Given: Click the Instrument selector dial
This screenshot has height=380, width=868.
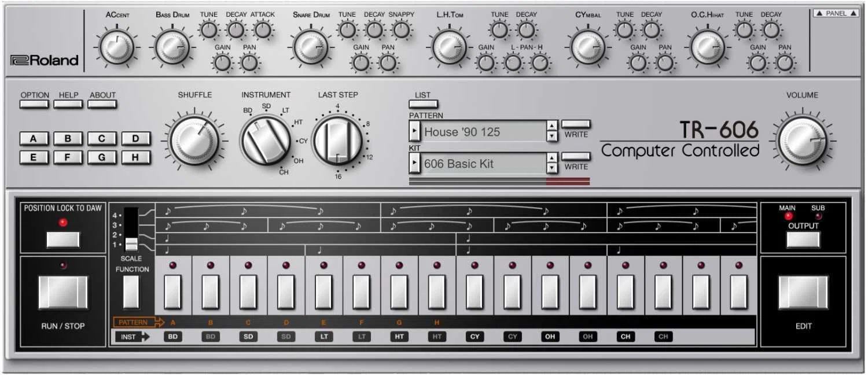Looking at the screenshot, I should [266, 141].
